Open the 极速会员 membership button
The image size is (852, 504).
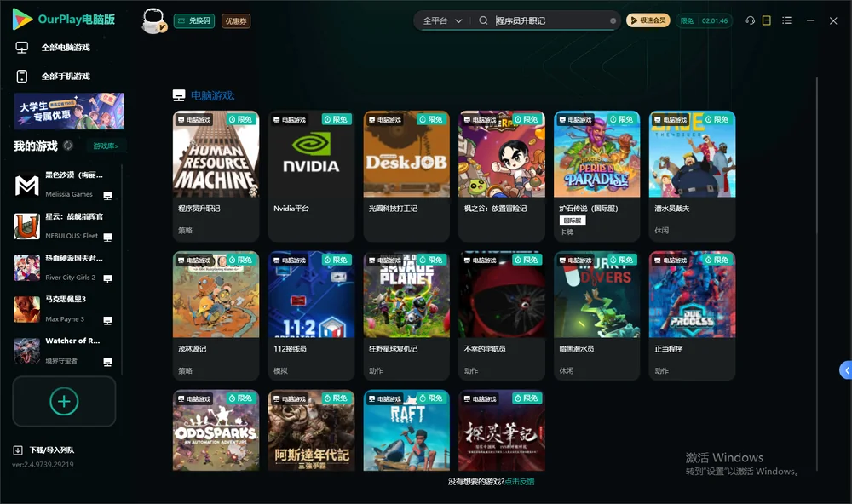coord(648,20)
